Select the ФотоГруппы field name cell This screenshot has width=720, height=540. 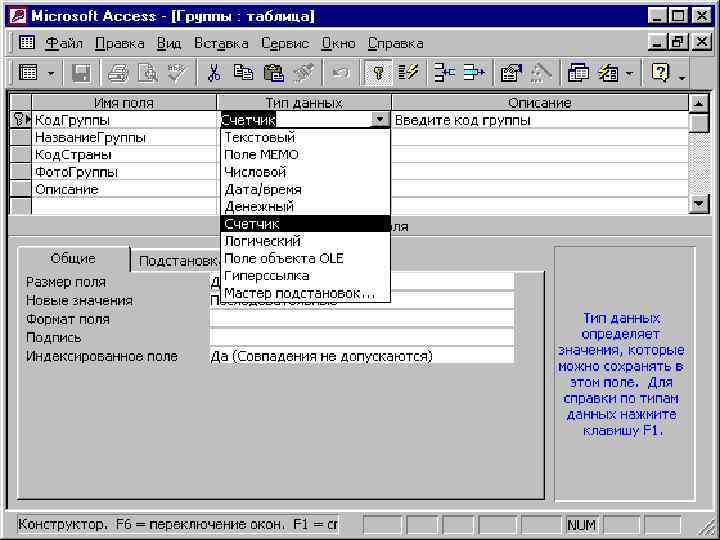click(124, 172)
